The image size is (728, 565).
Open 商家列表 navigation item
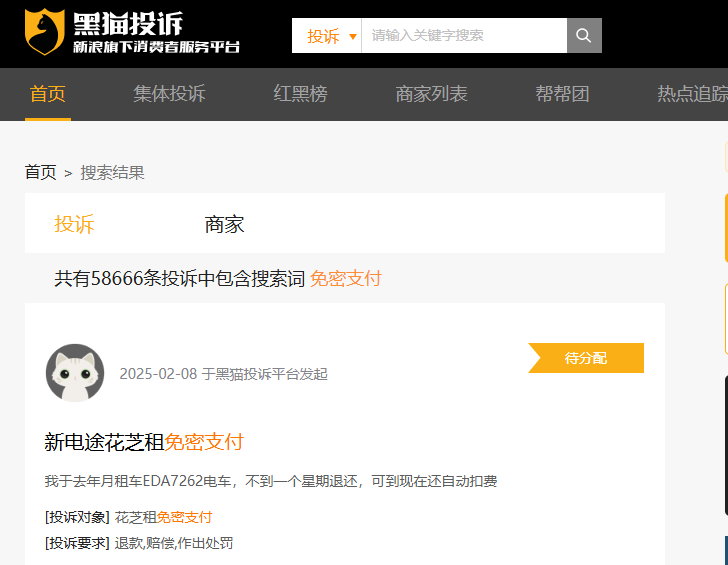(431, 94)
